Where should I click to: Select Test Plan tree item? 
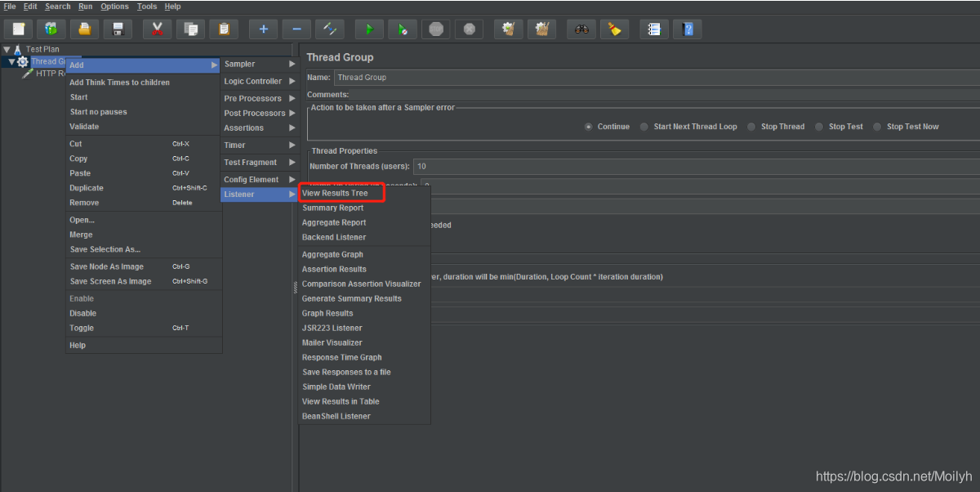coord(42,50)
